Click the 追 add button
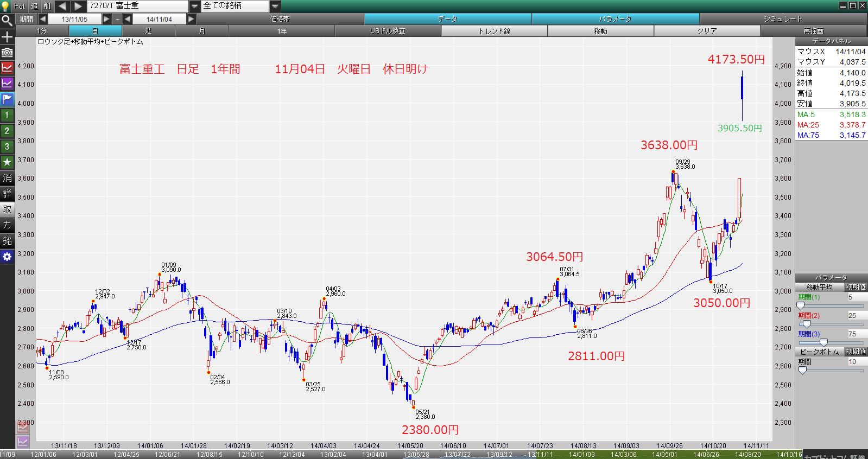 tap(34, 6)
